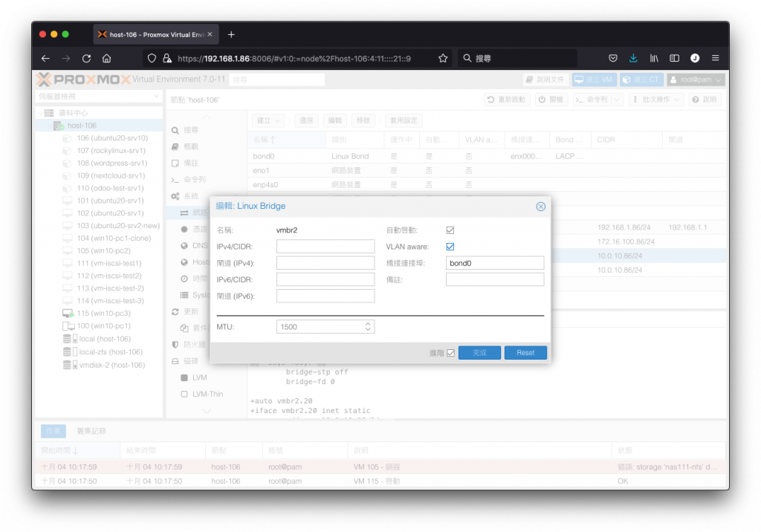Screen dimensions: 761x532
Task: Click the Proxmox search box in header
Action: click(x=276, y=80)
